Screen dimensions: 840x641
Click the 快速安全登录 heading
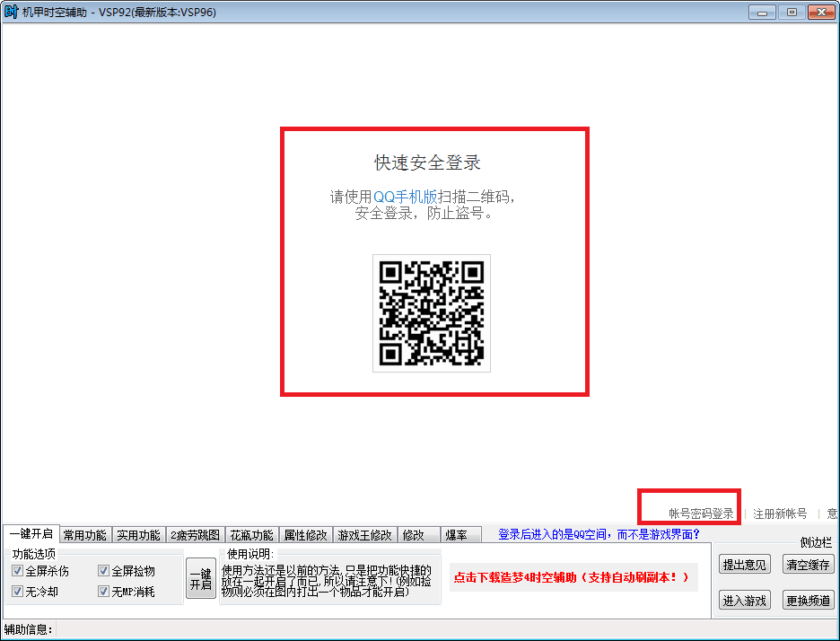click(427, 162)
